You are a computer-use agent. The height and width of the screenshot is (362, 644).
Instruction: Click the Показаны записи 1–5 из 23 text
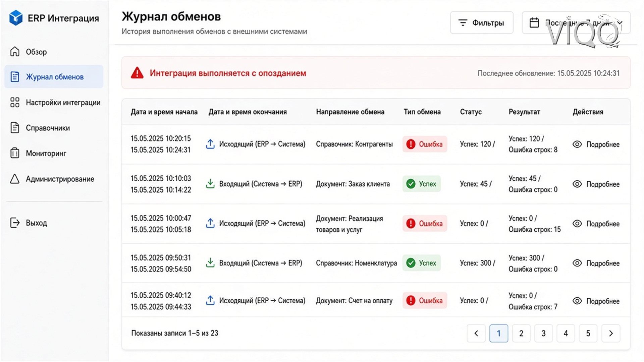click(x=175, y=333)
